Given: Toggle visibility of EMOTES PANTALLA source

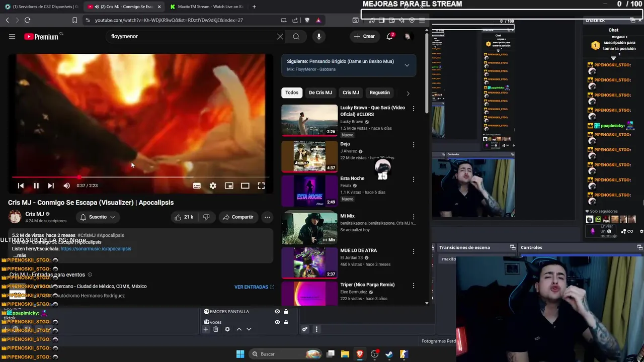Looking at the screenshot, I should click(277, 311).
